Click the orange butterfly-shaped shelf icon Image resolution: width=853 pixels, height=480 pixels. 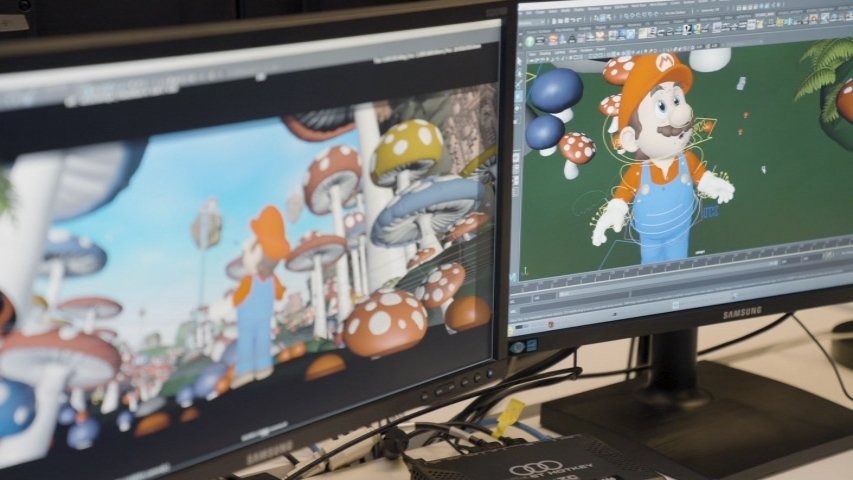[x=600, y=35]
